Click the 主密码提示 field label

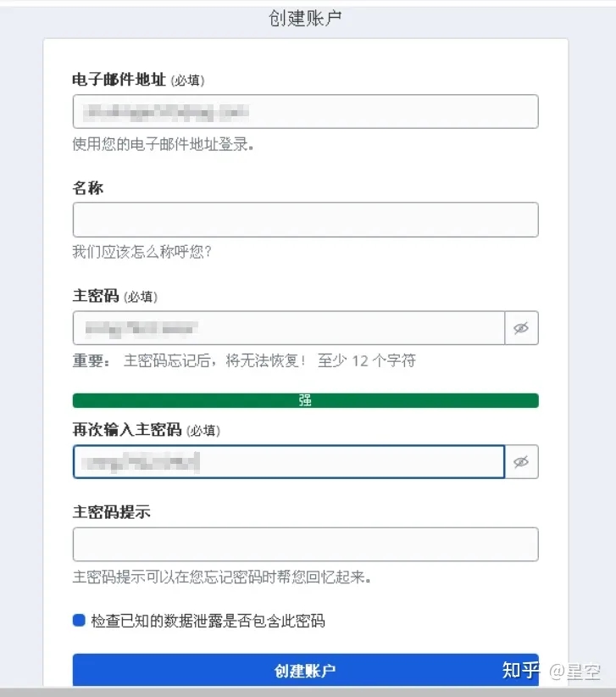pyautogui.click(x=112, y=513)
